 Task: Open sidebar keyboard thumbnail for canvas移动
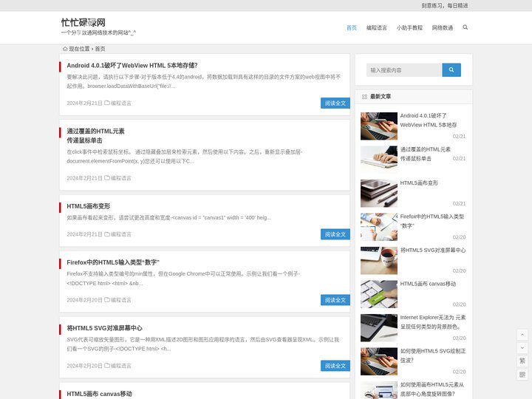tap(378, 294)
